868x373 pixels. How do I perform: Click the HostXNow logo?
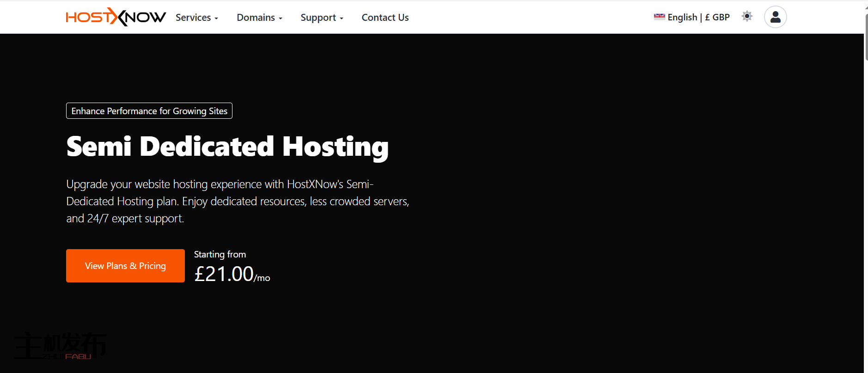(116, 17)
